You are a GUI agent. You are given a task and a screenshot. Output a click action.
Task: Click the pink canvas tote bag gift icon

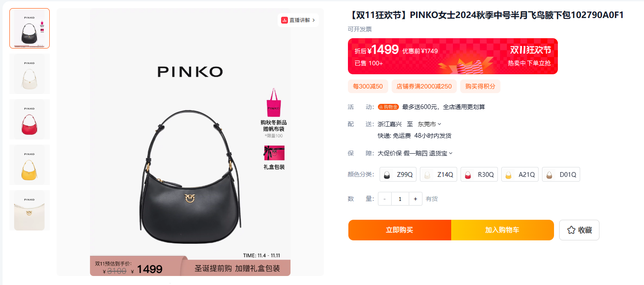pyautogui.click(x=274, y=103)
